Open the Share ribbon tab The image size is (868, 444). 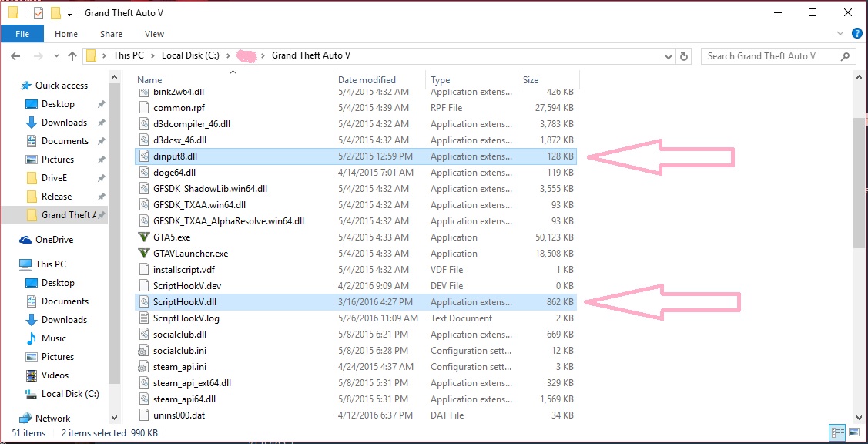click(x=111, y=34)
